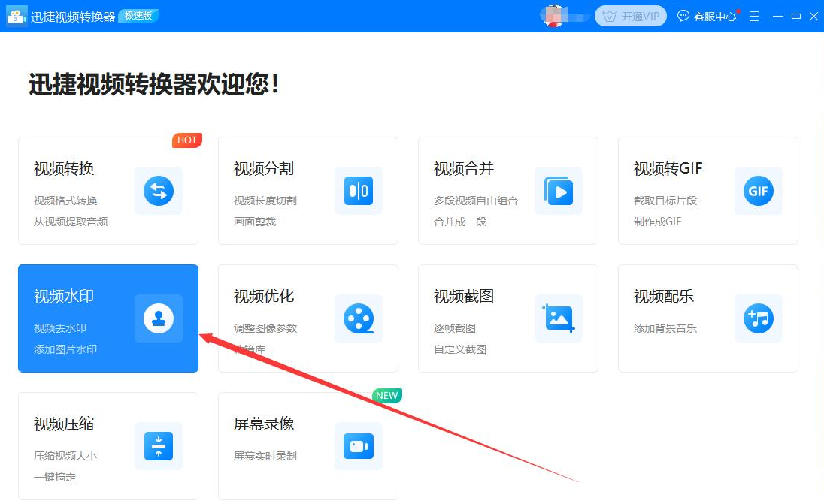Click the round GIF icon
Image resolution: width=824 pixels, height=504 pixels.
759,191
